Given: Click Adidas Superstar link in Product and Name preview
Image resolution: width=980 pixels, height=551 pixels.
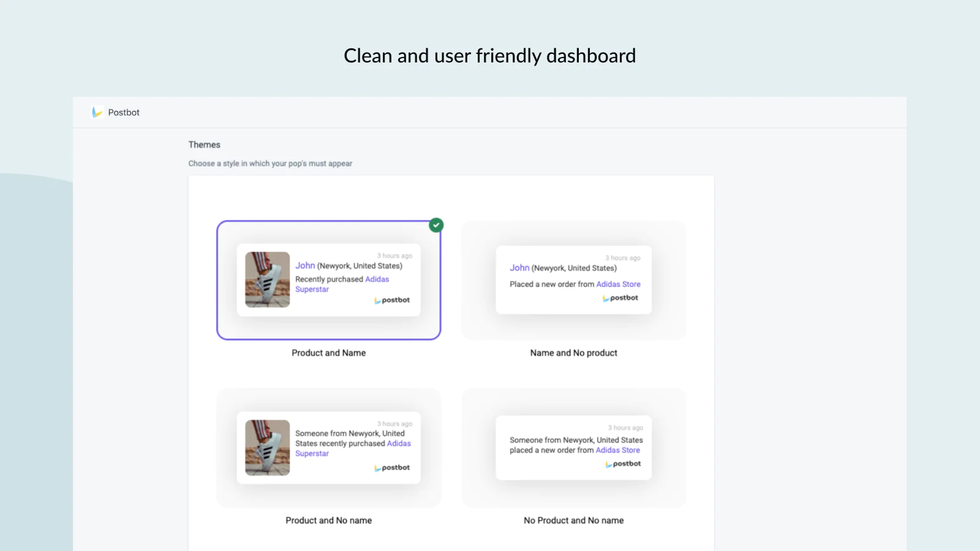Looking at the screenshot, I should (342, 284).
